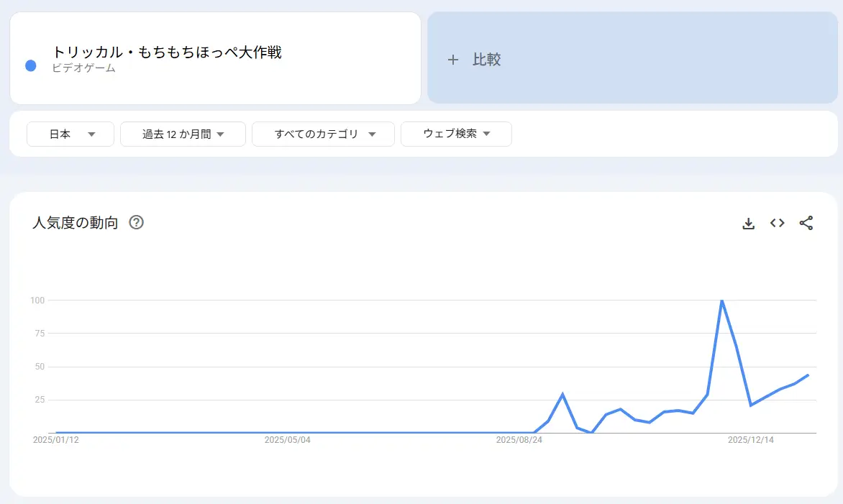The width and height of the screenshot is (843, 504).
Task: Open the 過去 12 か月間 time range dropdown
Action: [x=183, y=134]
